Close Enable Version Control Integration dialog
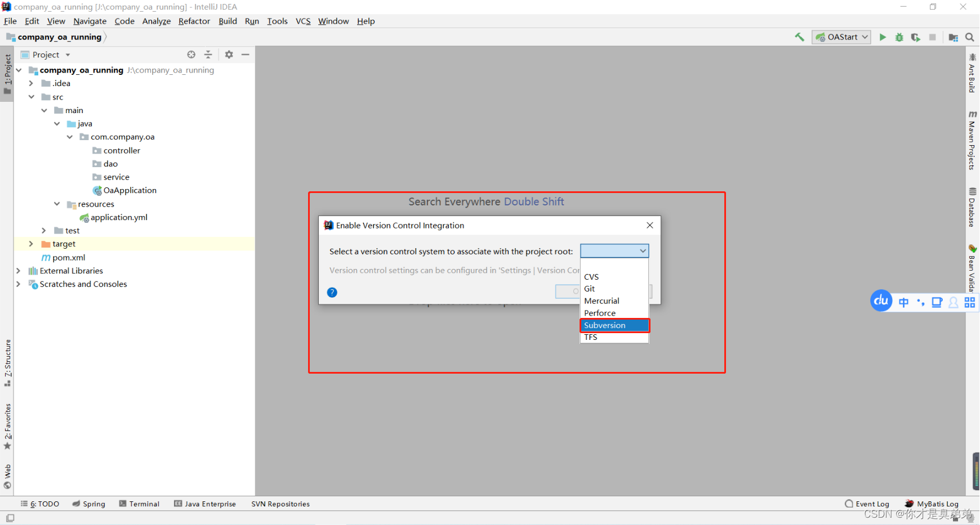 650,225
